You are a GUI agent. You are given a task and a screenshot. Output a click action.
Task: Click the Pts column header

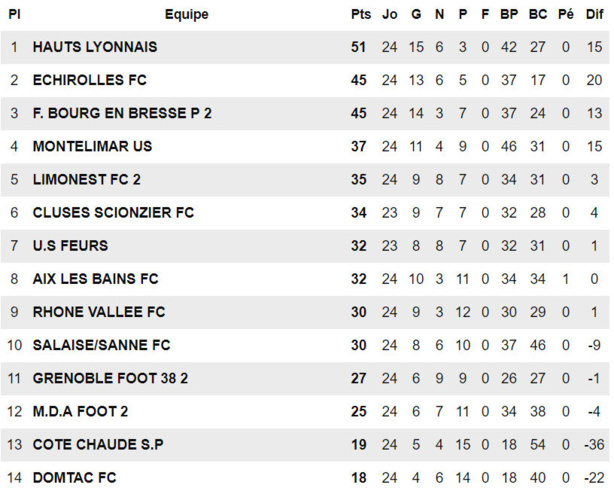(360, 14)
